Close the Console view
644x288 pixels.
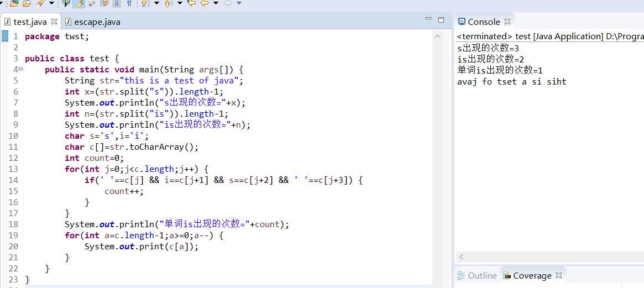click(x=507, y=22)
